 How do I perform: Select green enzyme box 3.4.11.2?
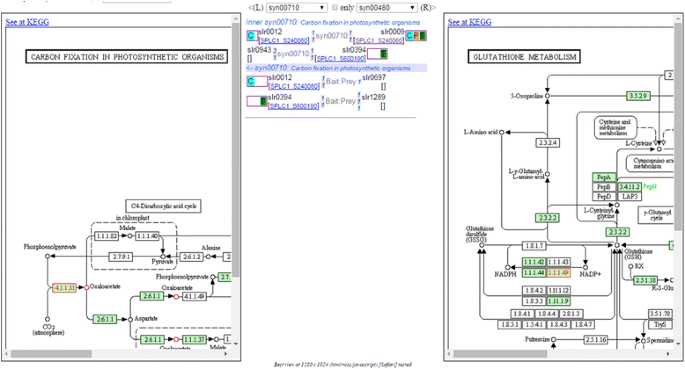630,187
